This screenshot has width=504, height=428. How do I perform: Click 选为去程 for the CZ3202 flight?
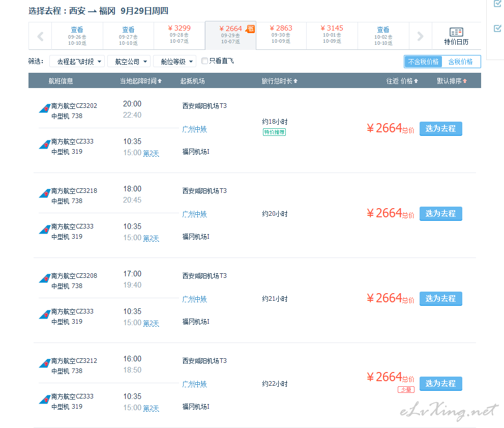[440, 129]
